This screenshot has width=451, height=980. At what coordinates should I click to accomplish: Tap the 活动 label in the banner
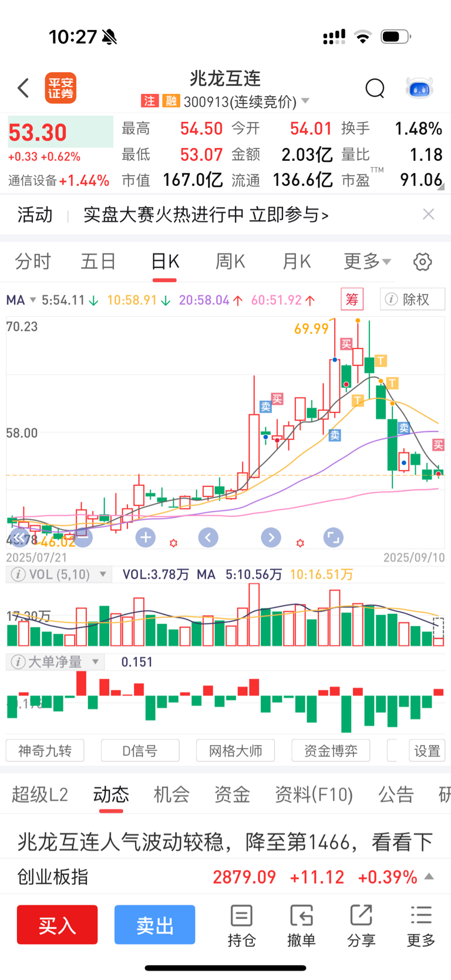point(35,215)
